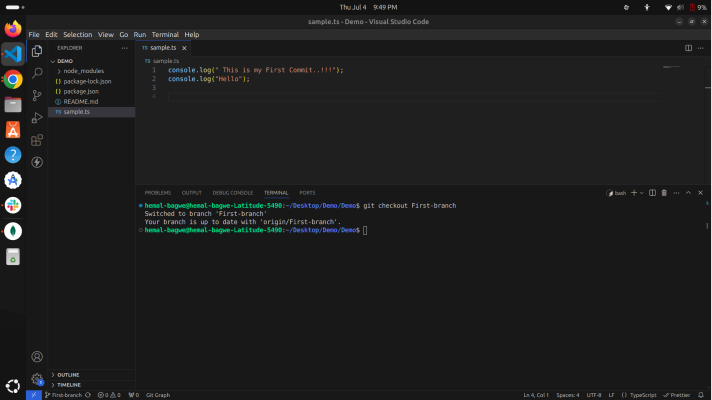Screen dimensions: 712x400
Task: Checkout branch via First-branch status item
Action: tap(64, 395)
